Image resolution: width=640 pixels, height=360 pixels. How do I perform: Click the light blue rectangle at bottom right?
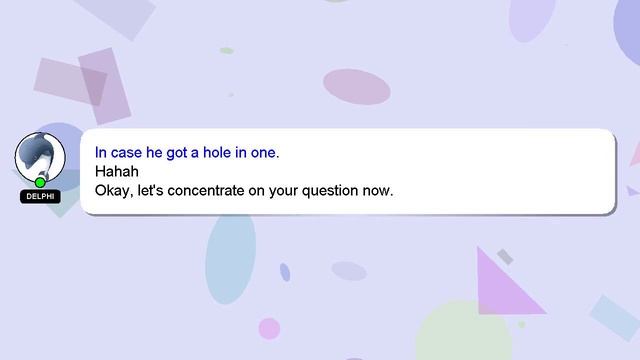(x=614, y=318)
